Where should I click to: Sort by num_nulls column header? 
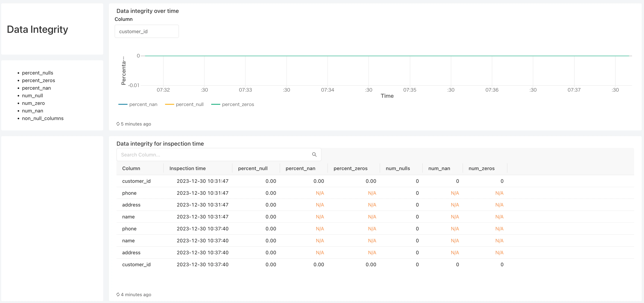pyautogui.click(x=398, y=168)
